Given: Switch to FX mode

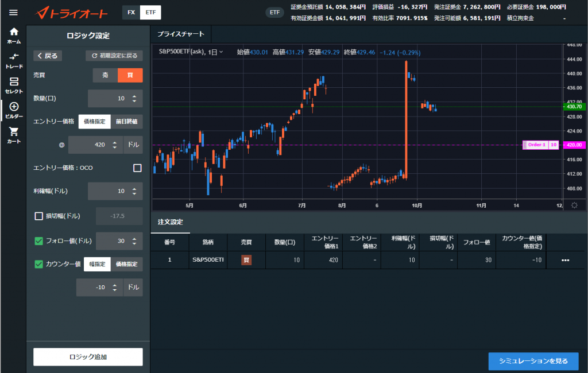Looking at the screenshot, I should (x=131, y=13).
